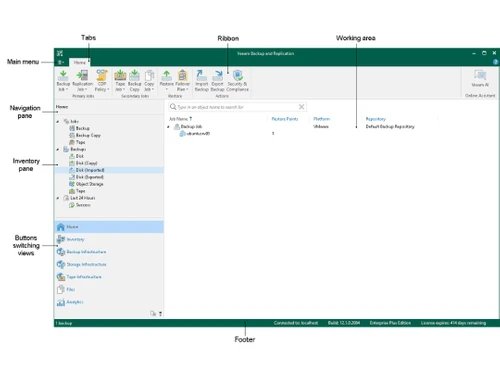
Task: Open the Replication Job ribbon dropdown
Action: coord(82,80)
